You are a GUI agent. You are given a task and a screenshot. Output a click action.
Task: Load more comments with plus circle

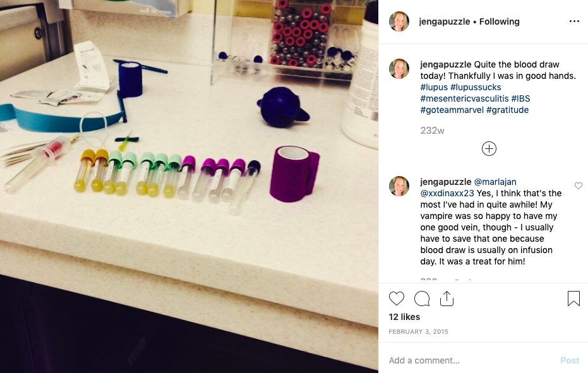point(489,149)
